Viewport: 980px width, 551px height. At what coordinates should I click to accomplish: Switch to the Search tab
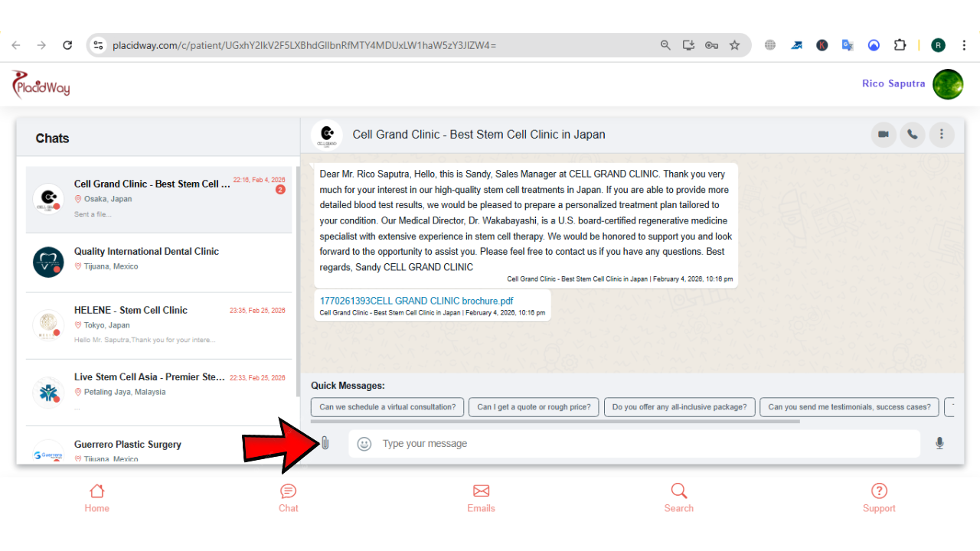678,497
